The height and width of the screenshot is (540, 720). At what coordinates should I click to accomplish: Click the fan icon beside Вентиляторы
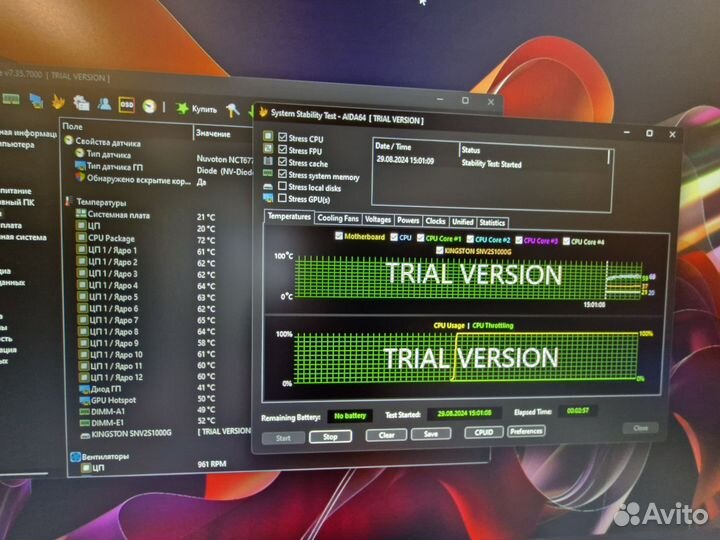tap(75, 456)
